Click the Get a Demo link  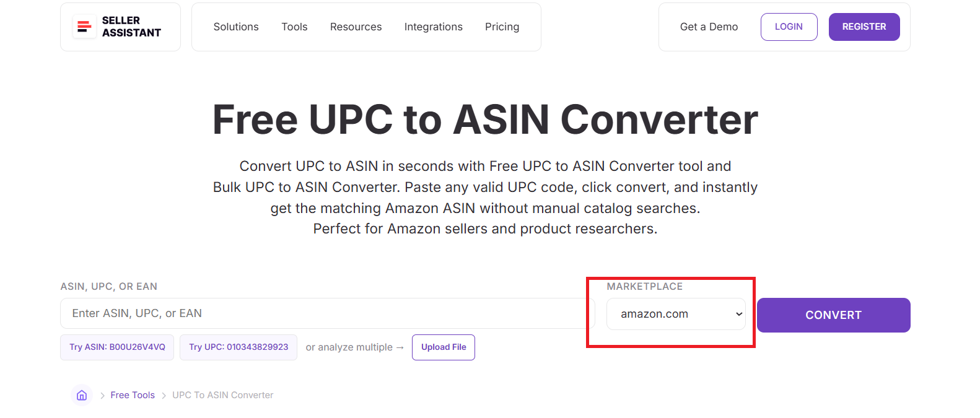point(709,27)
